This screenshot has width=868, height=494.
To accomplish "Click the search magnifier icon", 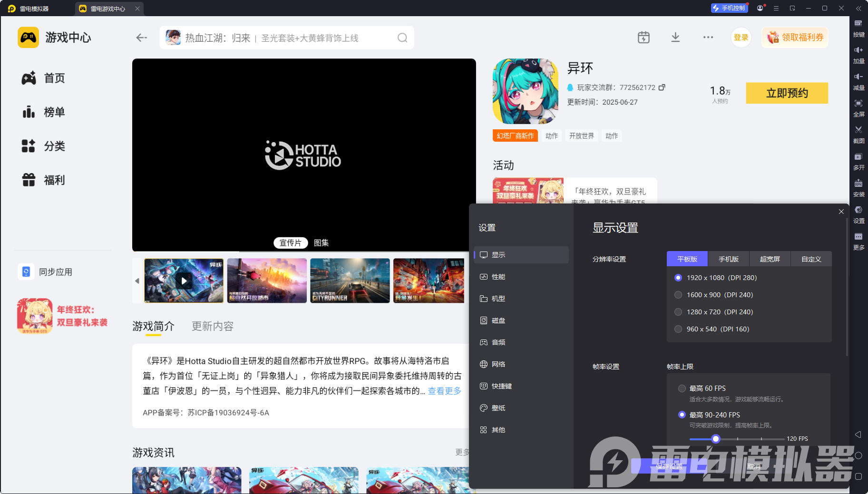I will point(402,38).
